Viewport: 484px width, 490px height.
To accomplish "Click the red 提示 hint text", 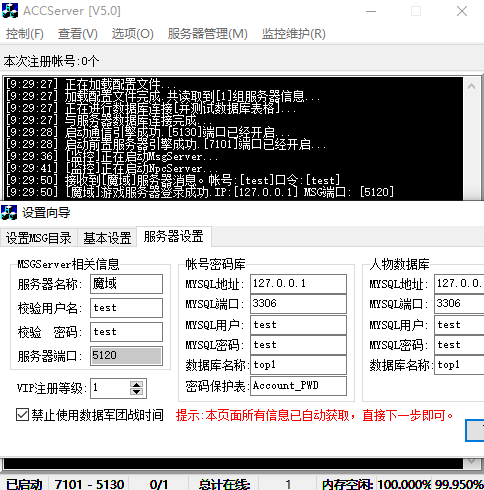I will tap(315, 415).
